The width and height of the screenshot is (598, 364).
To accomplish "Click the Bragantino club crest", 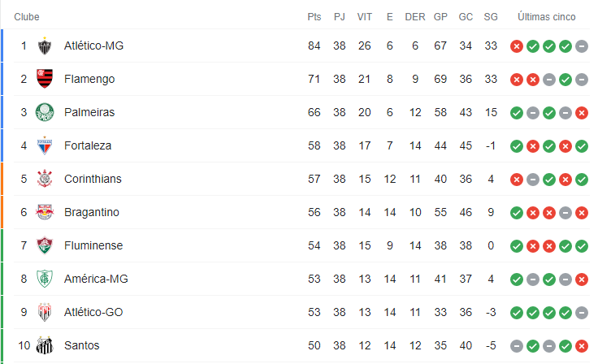I will 45,212.
